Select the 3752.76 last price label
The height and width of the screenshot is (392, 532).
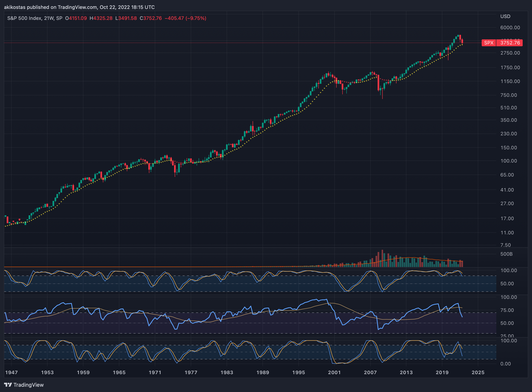pyautogui.click(x=510, y=43)
